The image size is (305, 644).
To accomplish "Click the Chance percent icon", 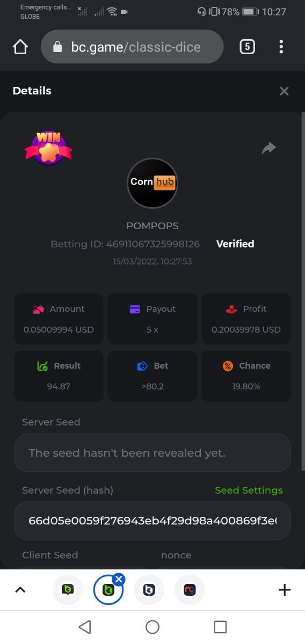I will click(228, 366).
